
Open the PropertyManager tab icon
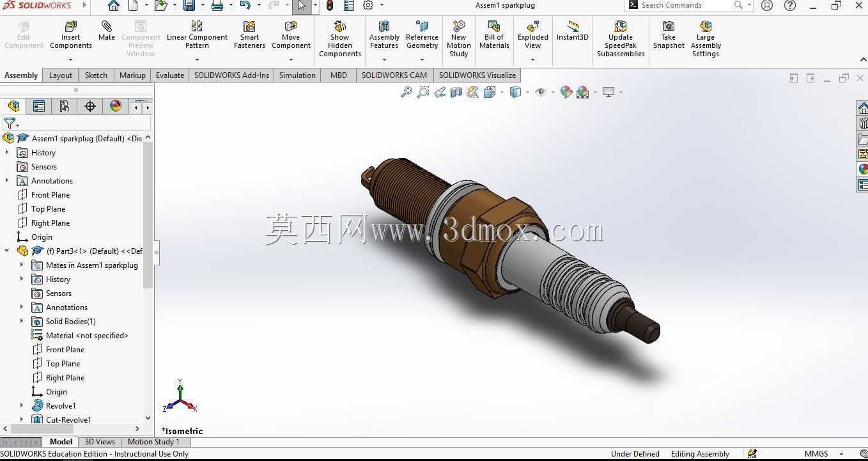coord(39,106)
